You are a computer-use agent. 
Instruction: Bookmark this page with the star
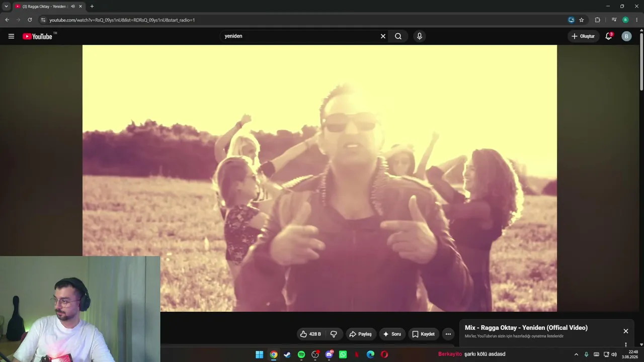582,20
